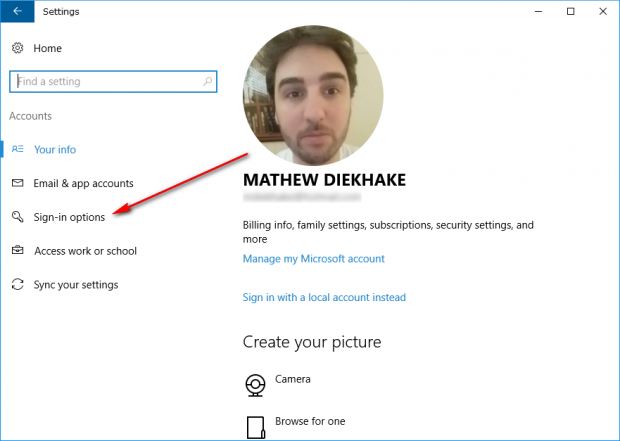This screenshot has height=441, width=620.
Task: Open Sign-in options page
Action: point(69,217)
